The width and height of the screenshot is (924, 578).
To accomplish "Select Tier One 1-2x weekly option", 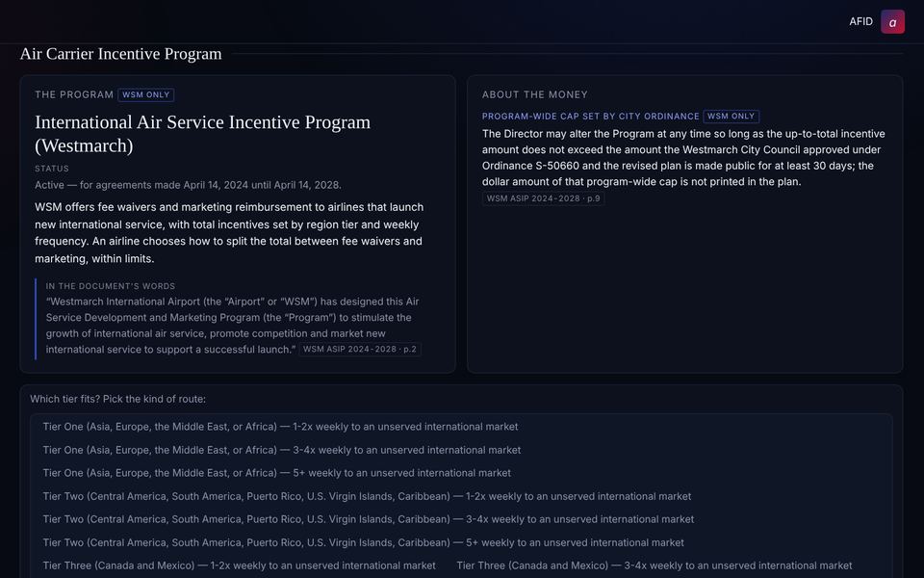I will [280, 427].
